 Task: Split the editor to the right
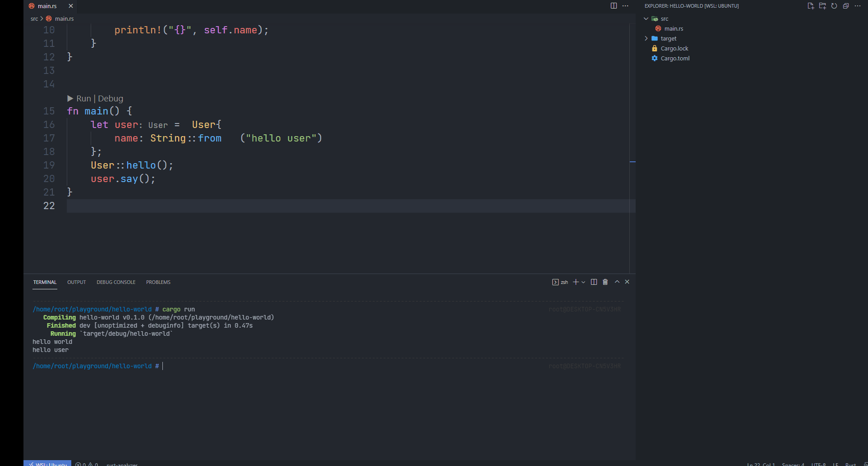point(614,6)
